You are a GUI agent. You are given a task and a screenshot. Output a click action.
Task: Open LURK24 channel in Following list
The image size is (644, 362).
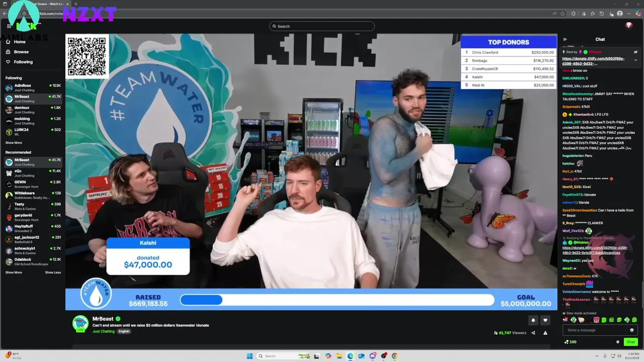coord(32,132)
